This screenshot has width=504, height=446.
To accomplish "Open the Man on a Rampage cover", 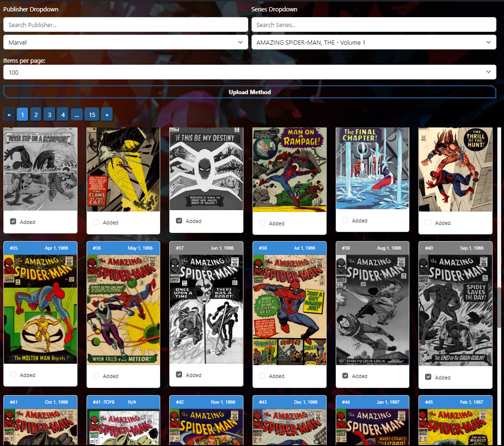I will (290, 170).
